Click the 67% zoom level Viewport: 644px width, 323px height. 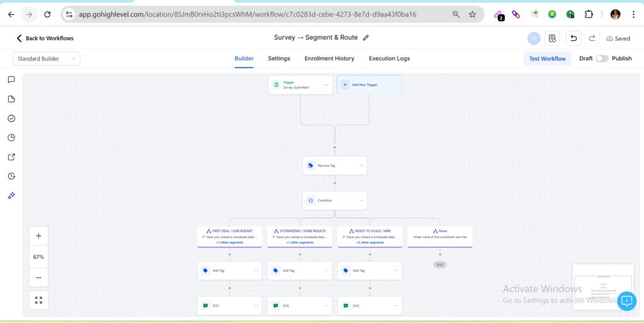pos(38,257)
